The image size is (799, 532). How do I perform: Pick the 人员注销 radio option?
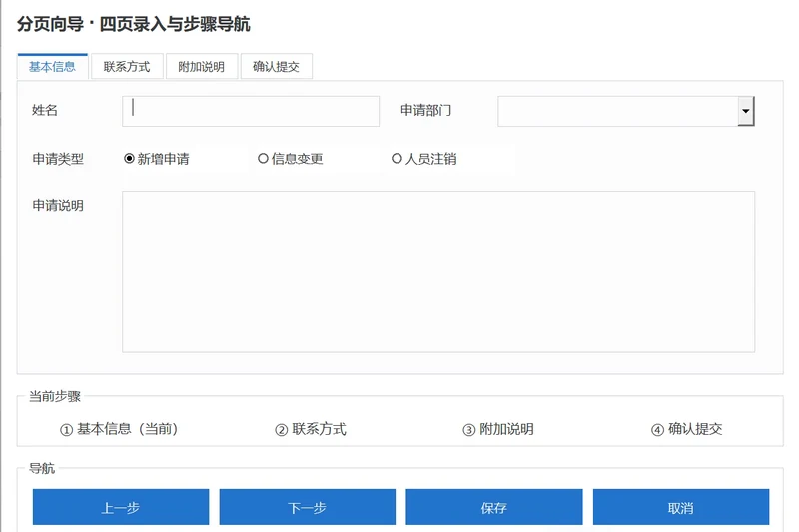423,159
